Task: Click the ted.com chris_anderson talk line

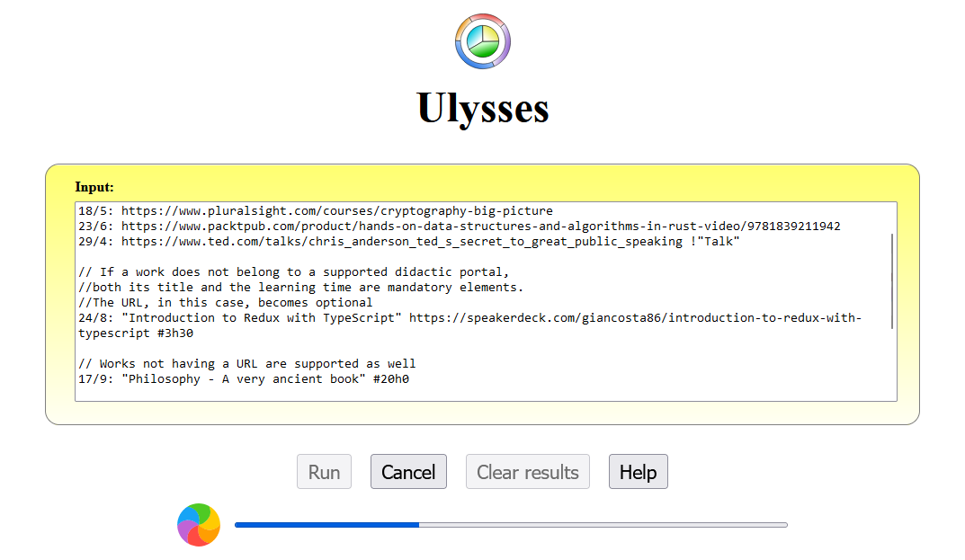Action: 408,242
